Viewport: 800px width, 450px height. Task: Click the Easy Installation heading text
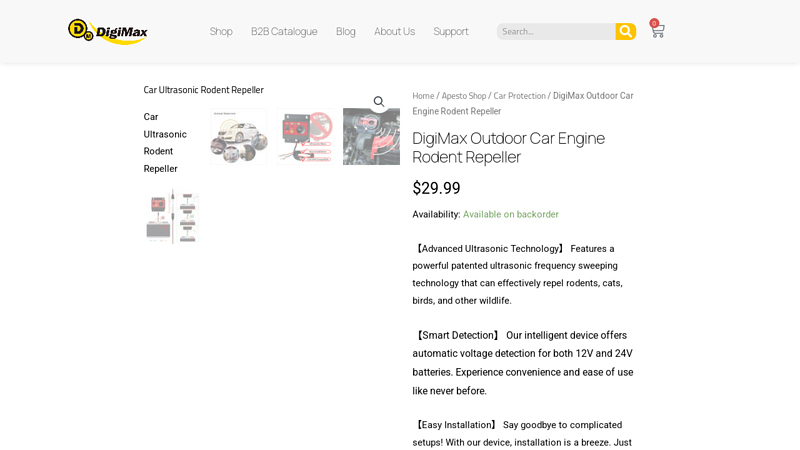456,425
